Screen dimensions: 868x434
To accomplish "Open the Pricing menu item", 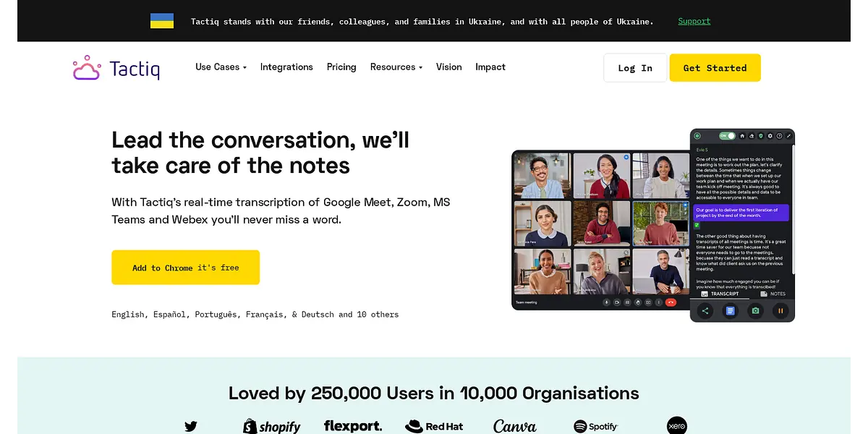I will pyautogui.click(x=341, y=67).
